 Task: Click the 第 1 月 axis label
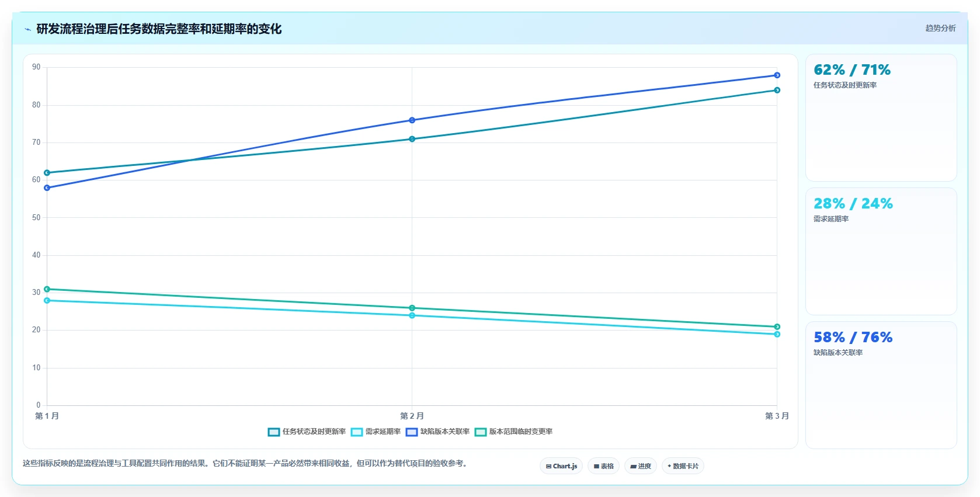click(47, 416)
